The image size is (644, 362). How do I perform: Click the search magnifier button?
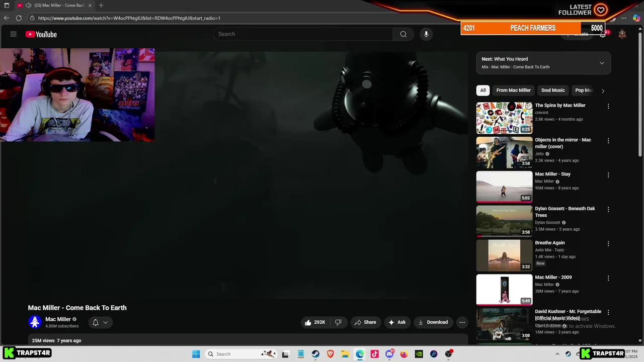(404, 34)
